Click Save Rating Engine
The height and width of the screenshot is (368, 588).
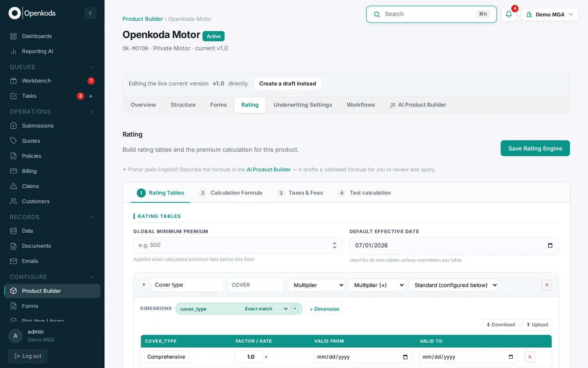pos(535,148)
